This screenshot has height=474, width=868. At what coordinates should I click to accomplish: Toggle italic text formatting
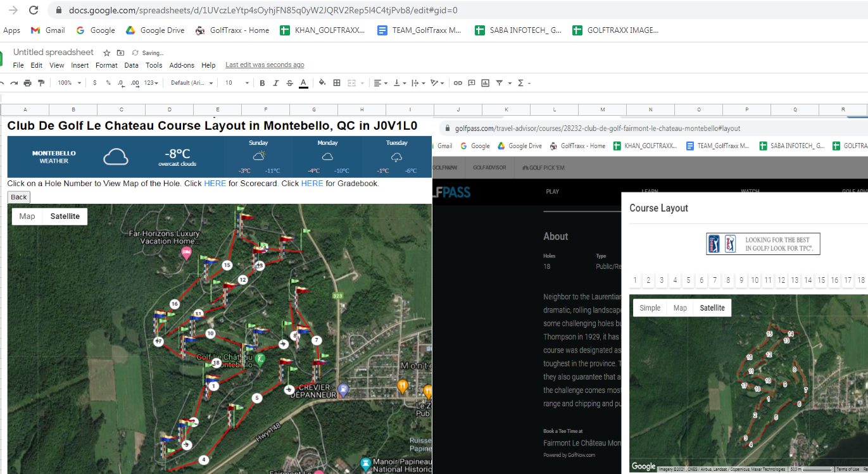click(x=276, y=83)
